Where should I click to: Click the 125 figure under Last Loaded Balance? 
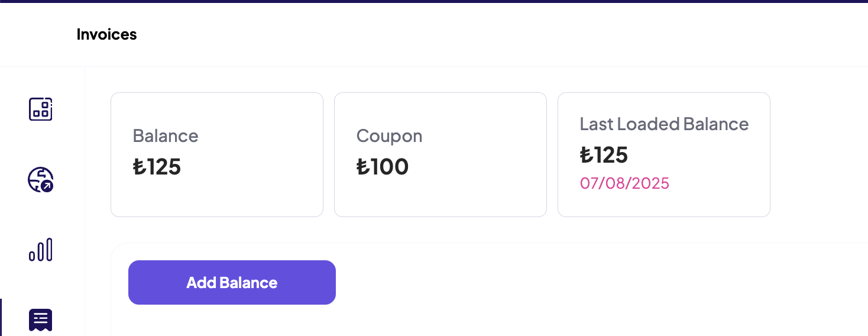[611, 155]
